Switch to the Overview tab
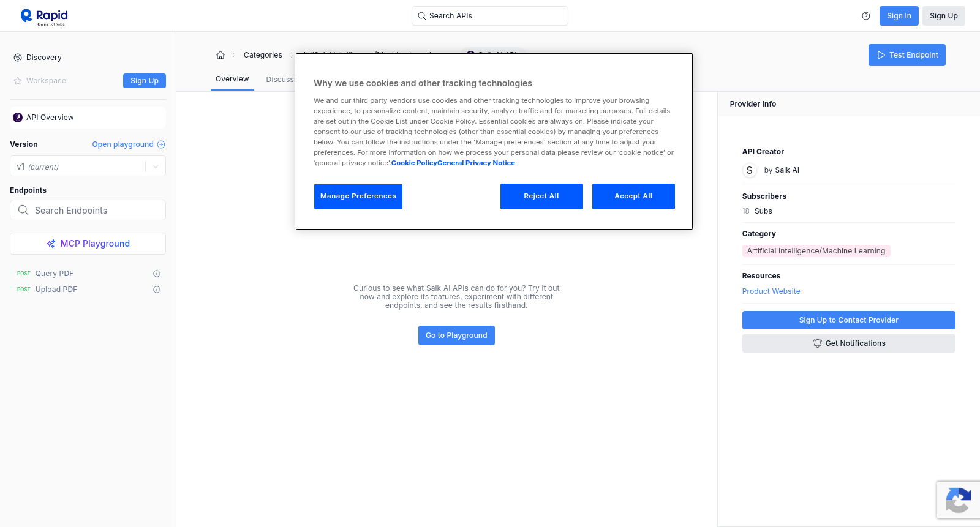 coord(232,79)
